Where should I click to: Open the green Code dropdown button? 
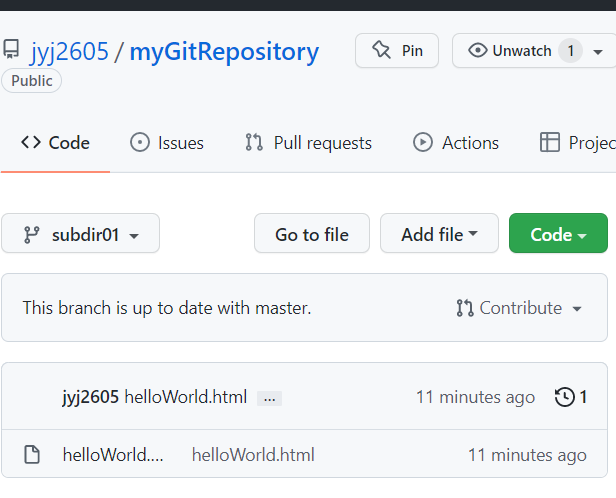tap(558, 233)
